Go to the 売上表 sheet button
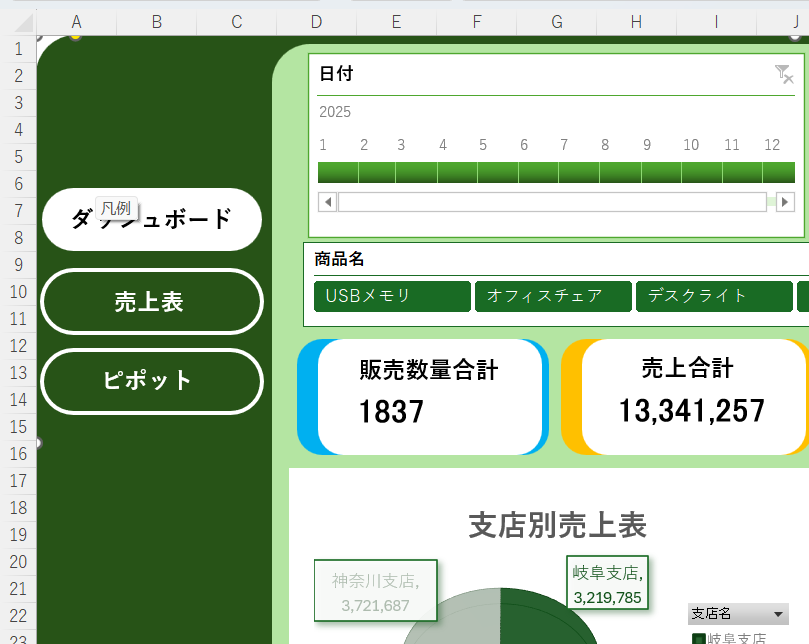809x644 pixels. pyautogui.click(x=151, y=301)
